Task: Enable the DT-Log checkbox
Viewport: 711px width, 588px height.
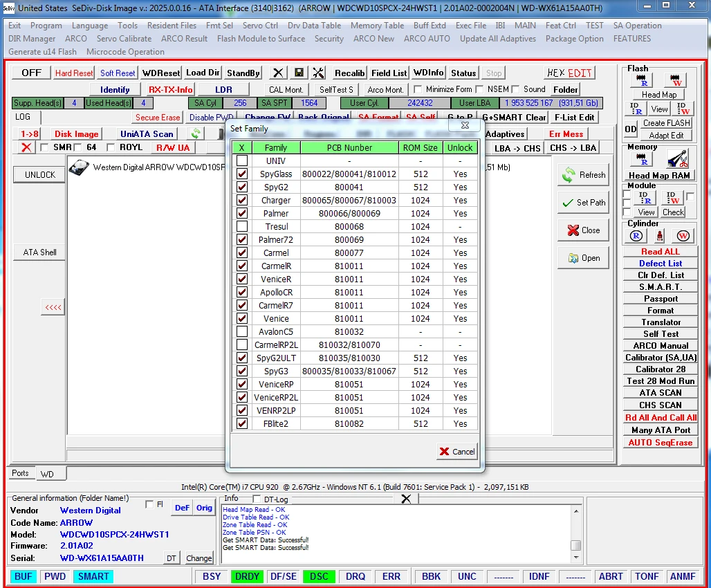Action: pyautogui.click(x=257, y=499)
